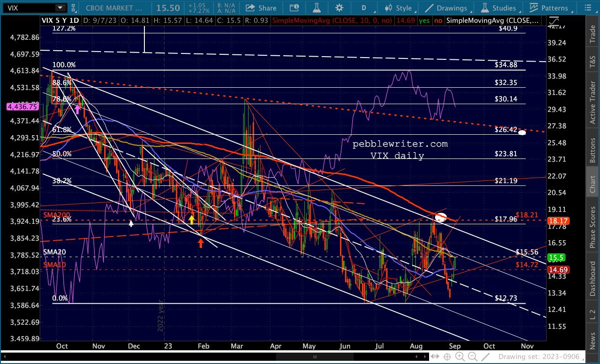
Task: Open chart settings gear icon
Action: point(339,8)
